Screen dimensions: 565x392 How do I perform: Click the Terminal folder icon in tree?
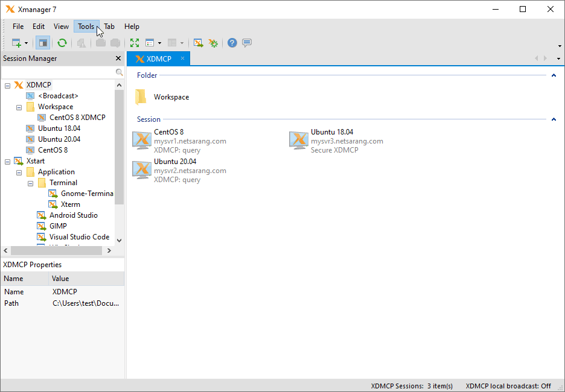click(x=42, y=183)
